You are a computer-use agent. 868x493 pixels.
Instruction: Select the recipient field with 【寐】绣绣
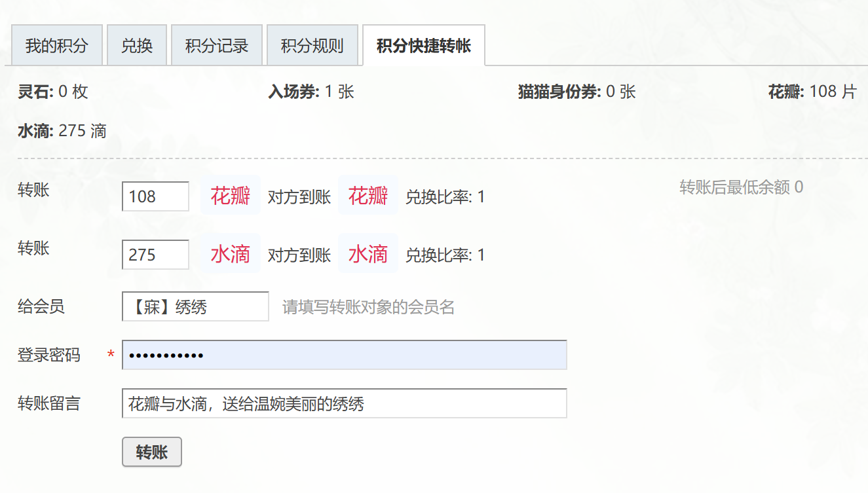(195, 306)
